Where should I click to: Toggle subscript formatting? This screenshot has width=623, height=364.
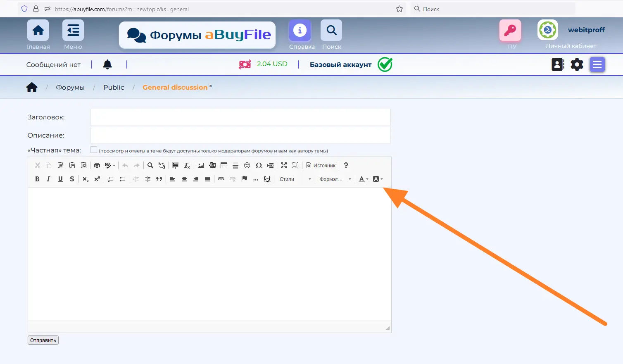click(86, 179)
